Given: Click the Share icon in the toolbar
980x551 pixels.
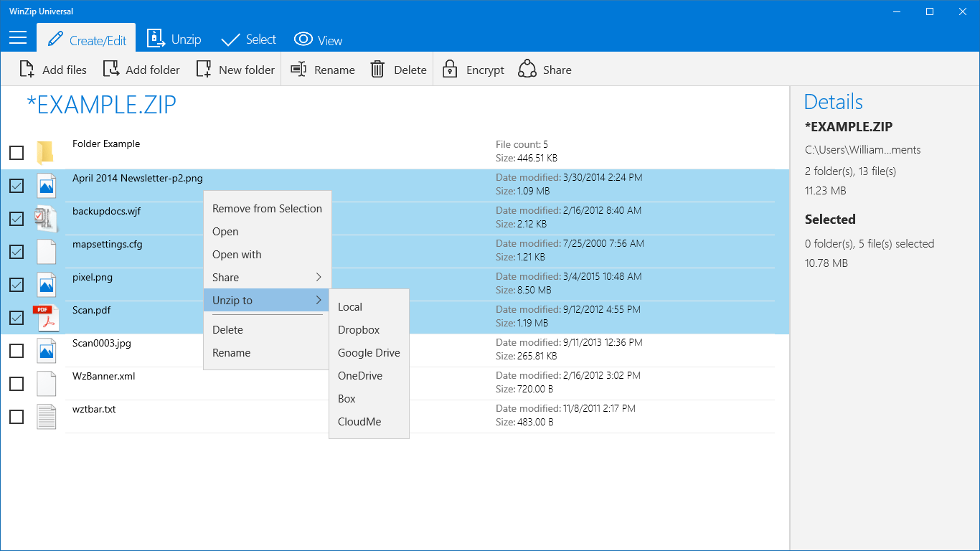Looking at the screenshot, I should click(x=528, y=69).
